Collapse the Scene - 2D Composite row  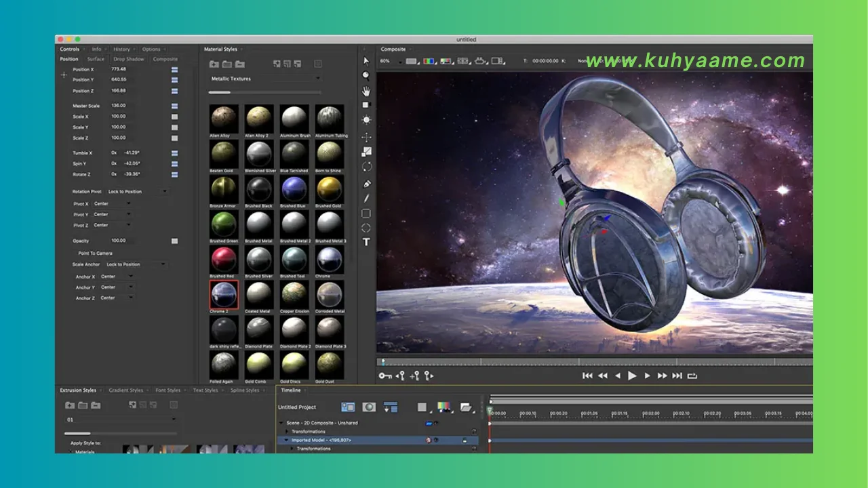pyautogui.click(x=281, y=423)
